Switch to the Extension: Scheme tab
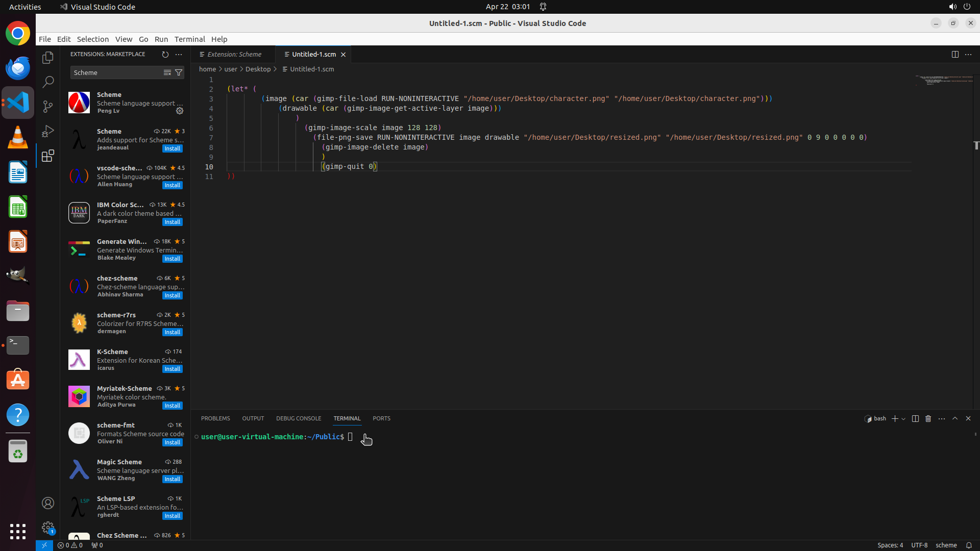Screen dimensions: 980x551 [234, 54]
